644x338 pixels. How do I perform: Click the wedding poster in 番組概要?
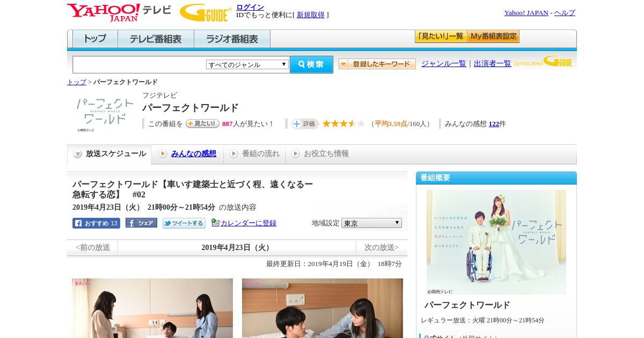click(496, 242)
